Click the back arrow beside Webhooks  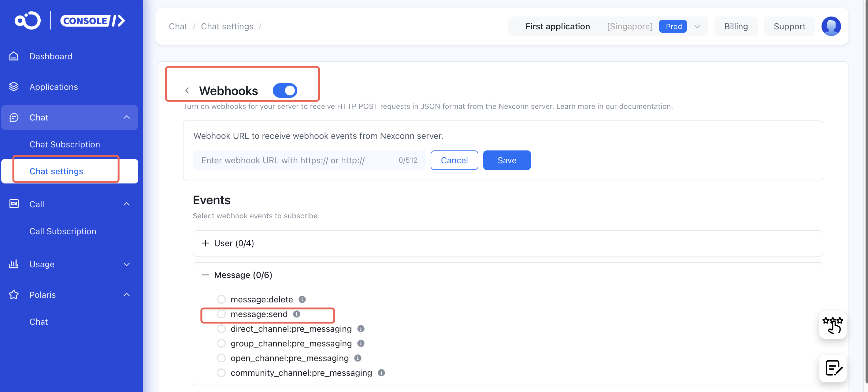[187, 91]
